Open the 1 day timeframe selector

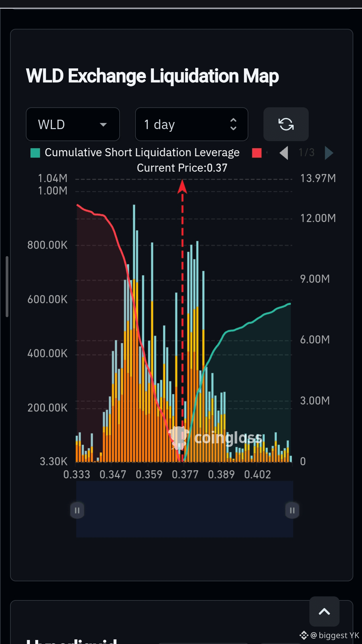[191, 124]
